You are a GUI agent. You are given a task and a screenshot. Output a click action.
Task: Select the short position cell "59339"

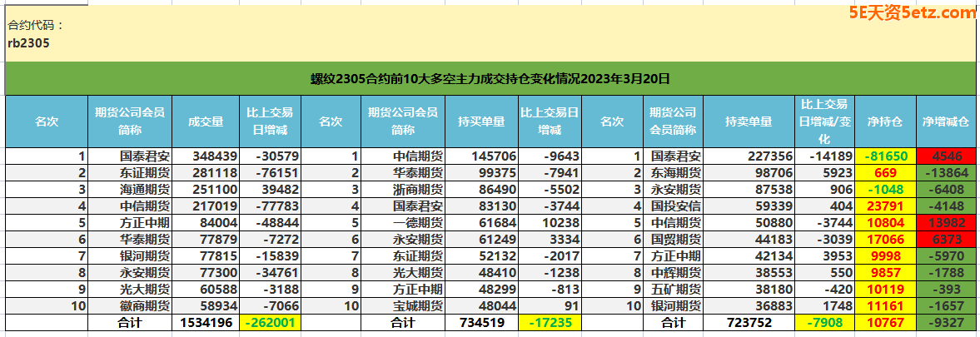click(749, 206)
